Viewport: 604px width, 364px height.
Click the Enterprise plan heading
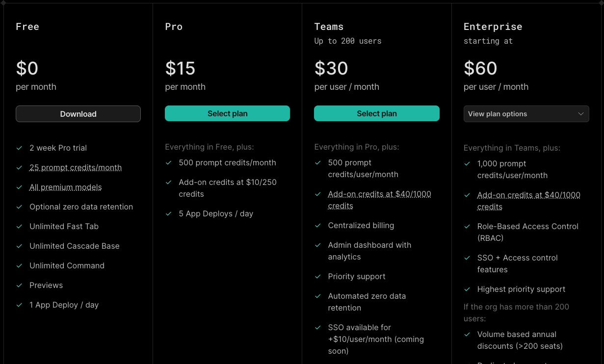[x=493, y=26]
